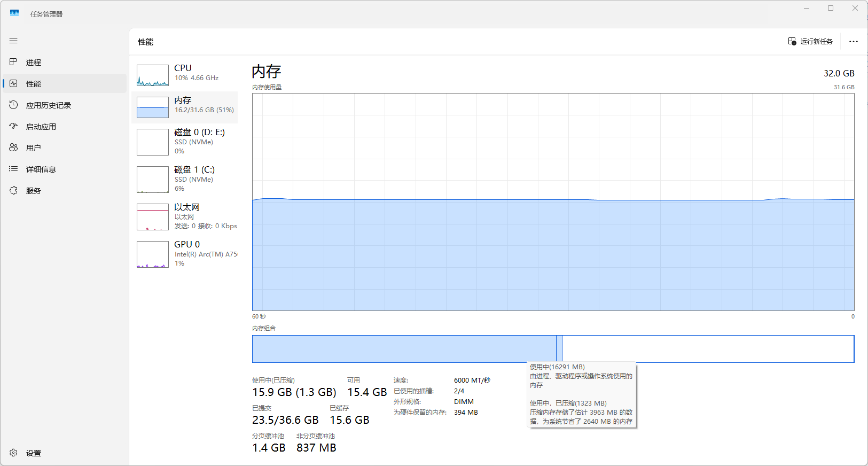Screen dimensions: 868x466
Task: Click the 运行新任务 run new task icon
Action: 792,41
